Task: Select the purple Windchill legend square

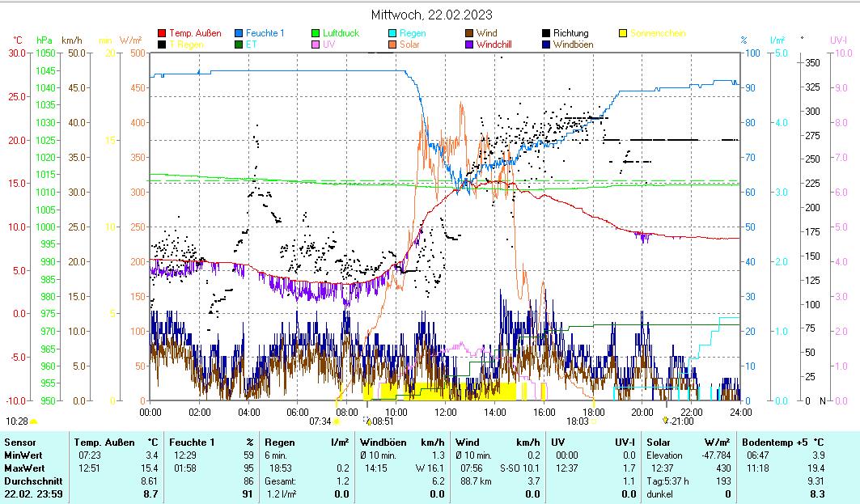Action: pos(470,44)
